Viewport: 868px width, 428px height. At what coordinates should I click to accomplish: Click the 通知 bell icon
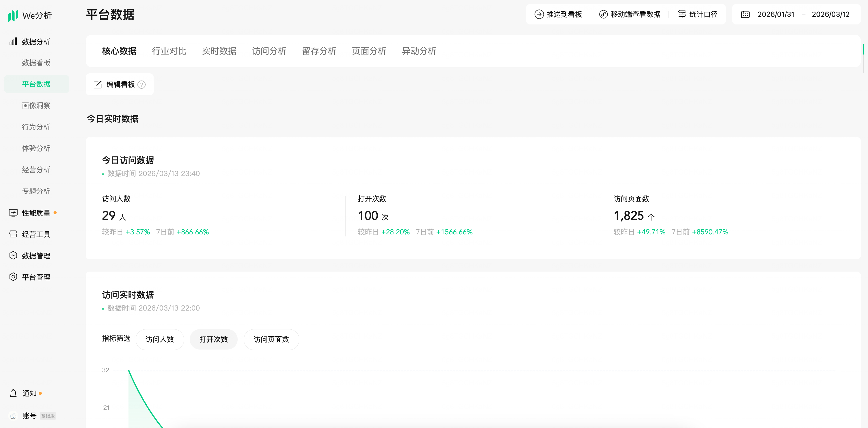click(x=13, y=393)
